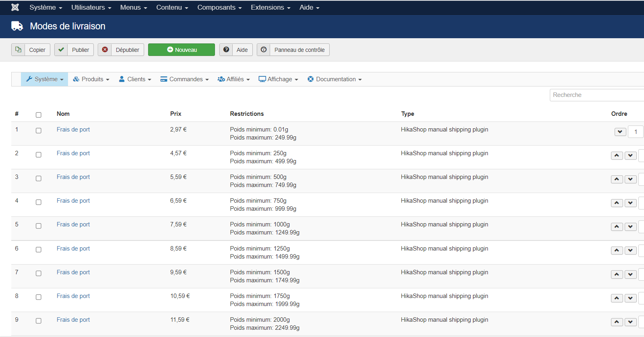The height and width of the screenshot is (337, 644).
Task: Select checkbox for row 5 shipping method
Action: 39,226
